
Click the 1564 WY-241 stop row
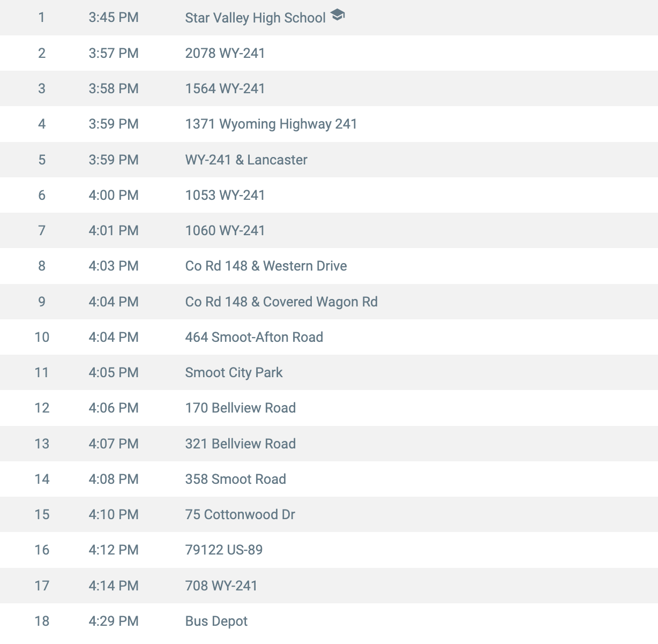click(329, 88)
